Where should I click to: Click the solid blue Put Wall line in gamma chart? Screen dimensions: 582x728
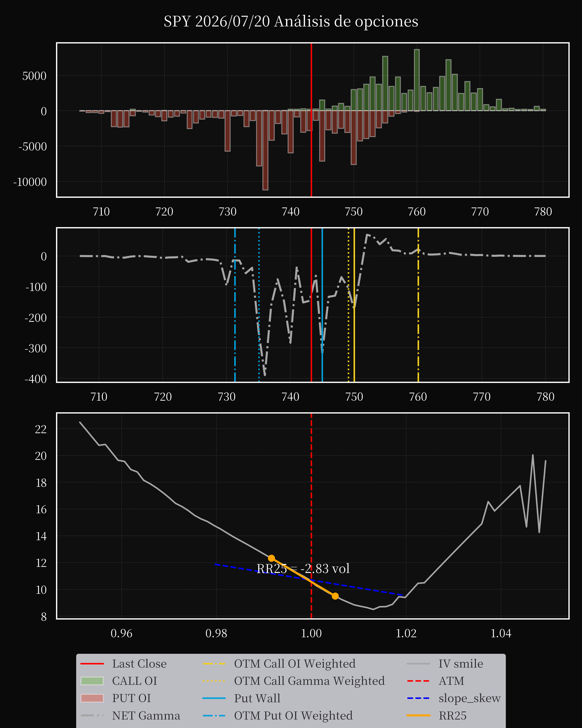pyautogui.click(x=322, y=305)
